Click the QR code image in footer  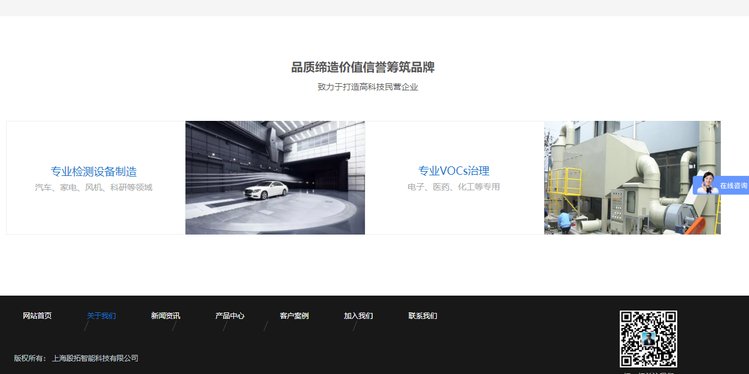(648, 339)
